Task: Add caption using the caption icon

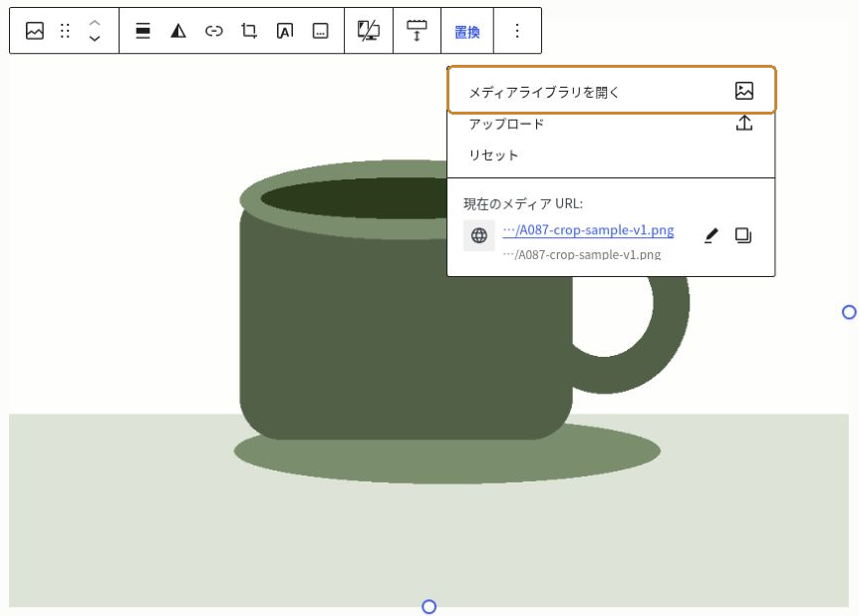Action: tap(321, 31)
